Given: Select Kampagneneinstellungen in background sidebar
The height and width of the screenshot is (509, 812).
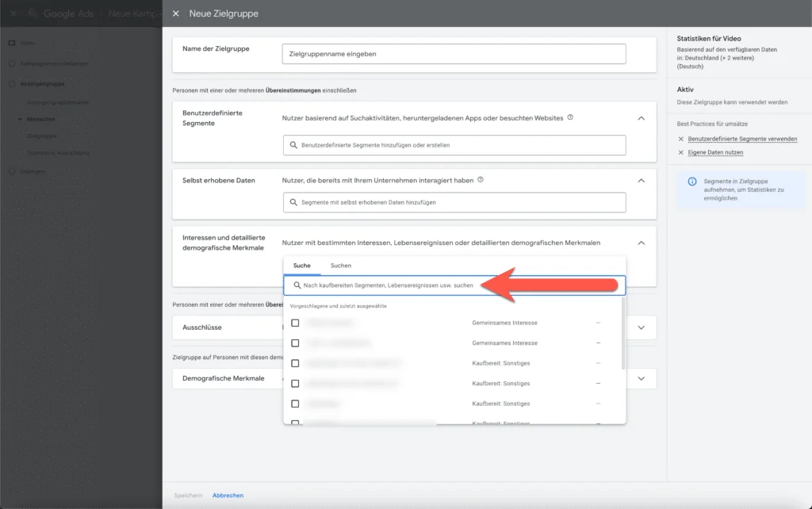Looking at the screenshot, I should click(55, 63).
